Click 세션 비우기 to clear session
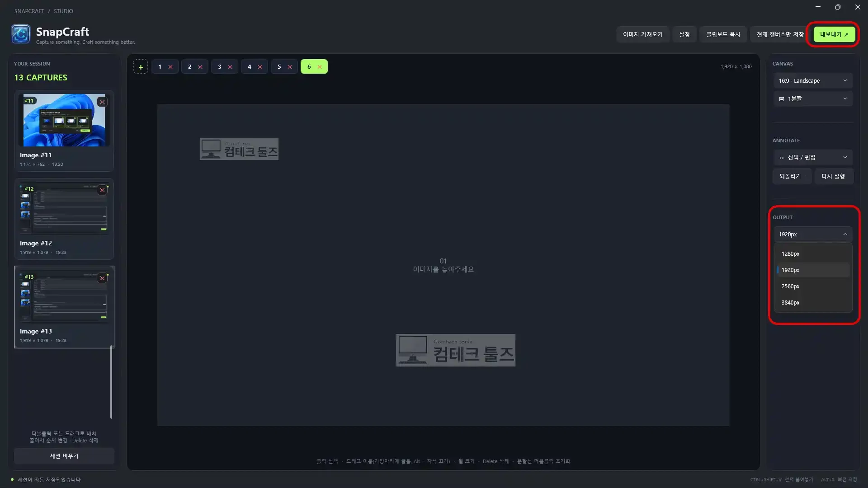This screenshot has height=488, width=868. [x=64, y=456]
